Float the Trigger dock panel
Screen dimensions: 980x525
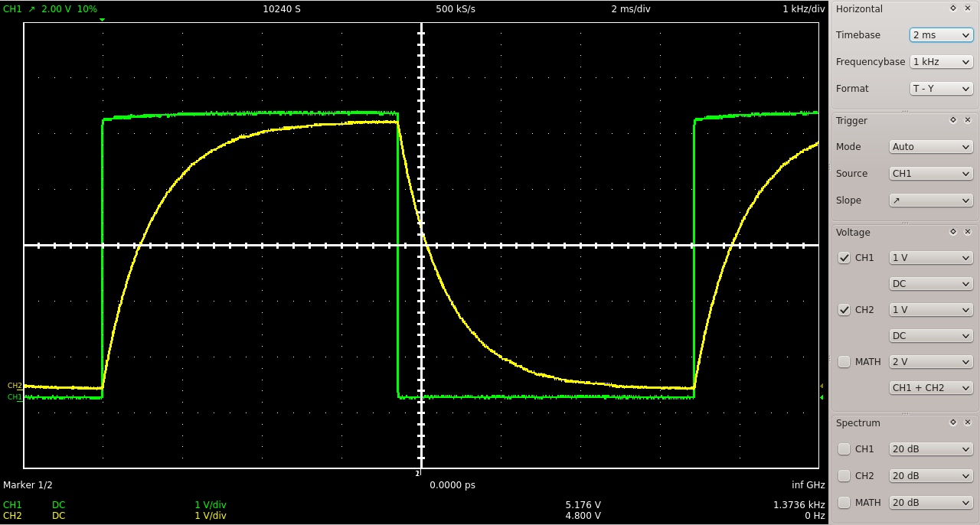(x=953, y=120)
